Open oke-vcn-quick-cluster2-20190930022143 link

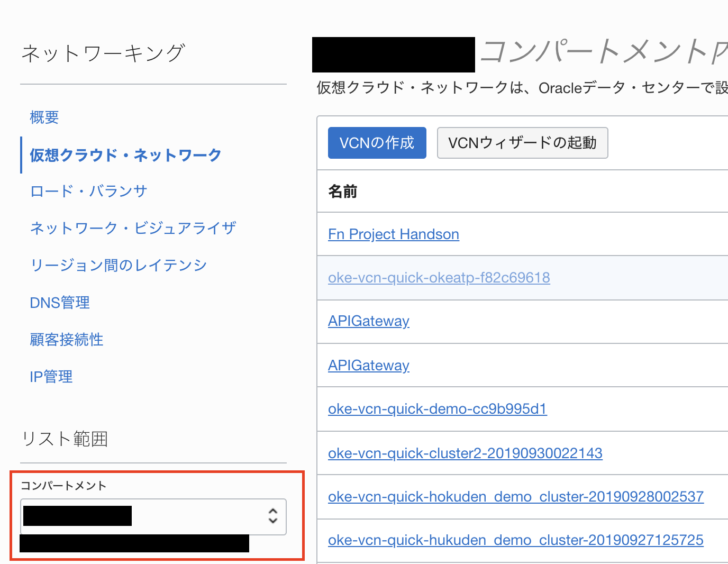[465, 453]
